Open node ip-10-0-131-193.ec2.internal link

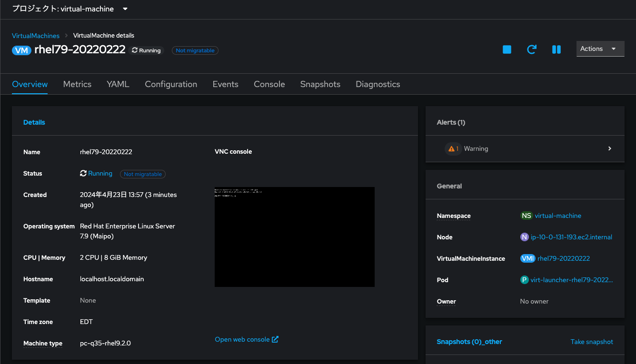[571, 237]
